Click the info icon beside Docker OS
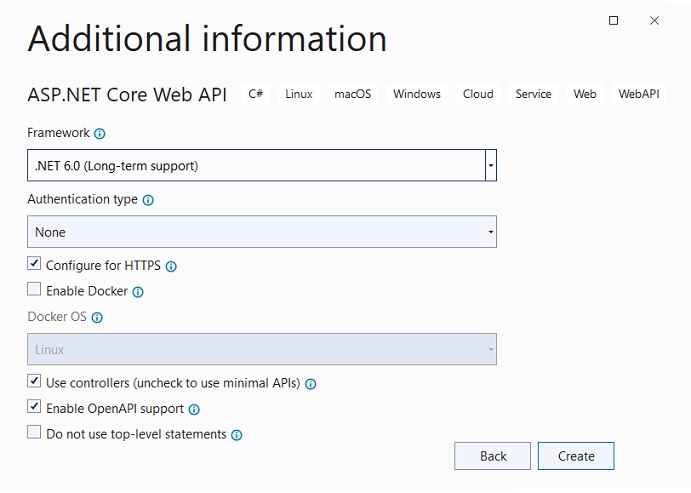 click(x=97, y=318)
